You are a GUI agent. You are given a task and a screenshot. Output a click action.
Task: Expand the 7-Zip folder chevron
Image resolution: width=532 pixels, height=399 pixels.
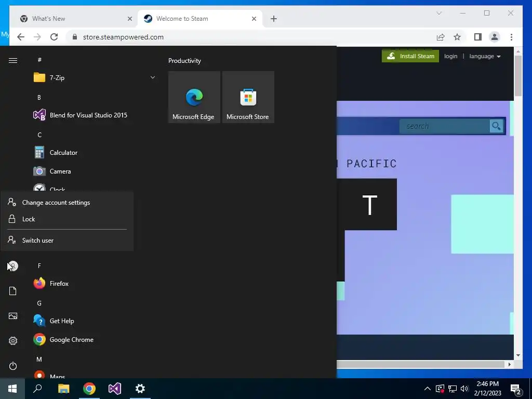[153, 78]
